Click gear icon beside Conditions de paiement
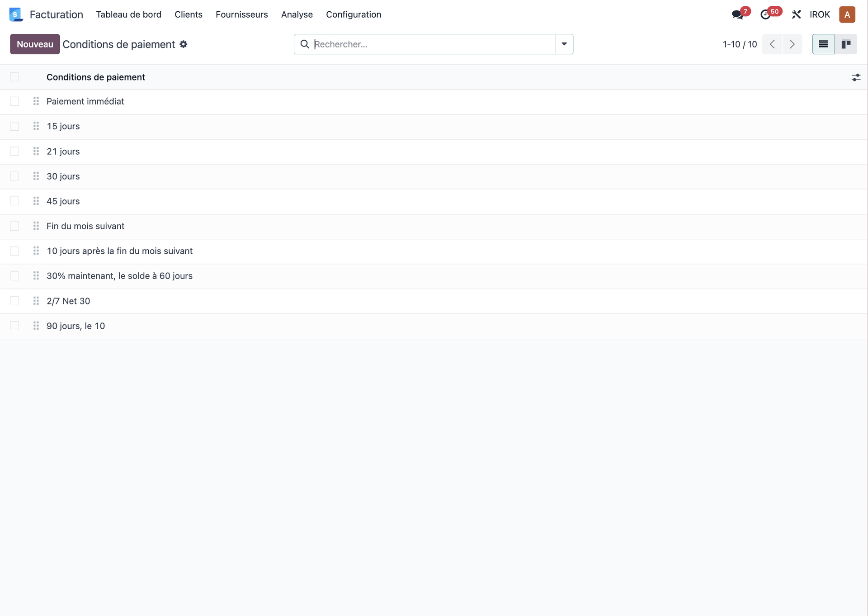Image resolution: width=868 pixels, height=616 pixels. [183, 44]
